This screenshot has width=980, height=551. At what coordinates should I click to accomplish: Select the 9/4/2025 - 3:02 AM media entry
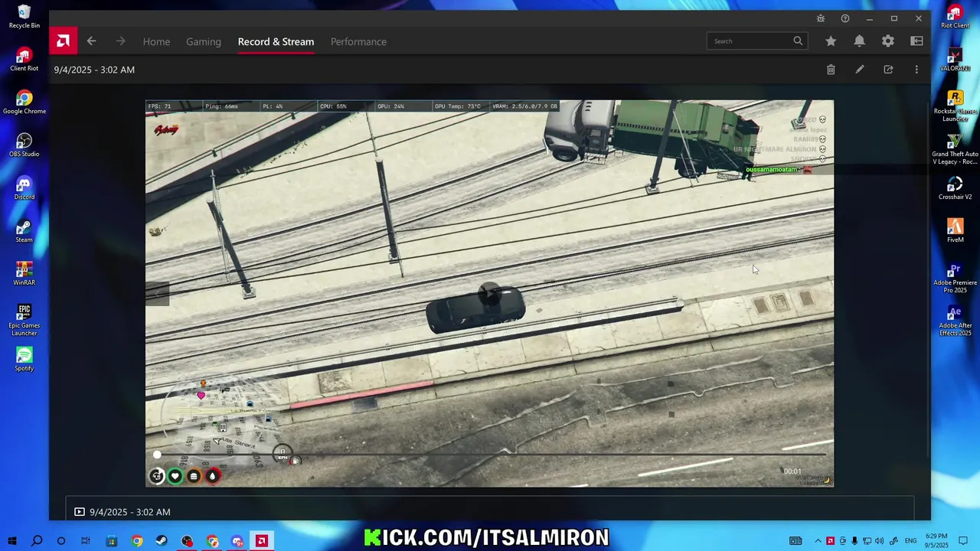click(x=490, y=511)
